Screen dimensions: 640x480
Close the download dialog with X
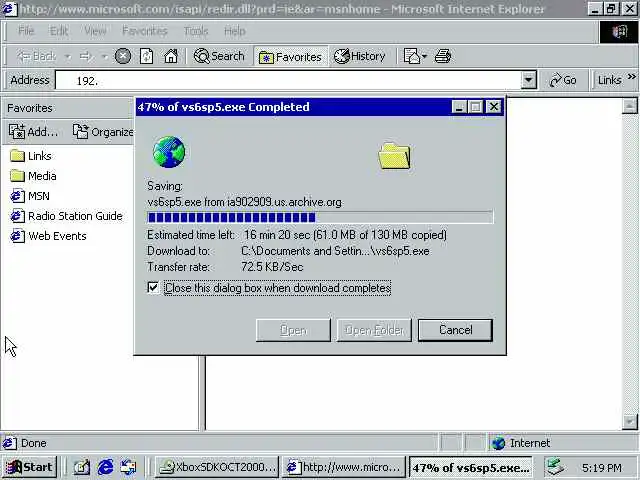(494, 107)
